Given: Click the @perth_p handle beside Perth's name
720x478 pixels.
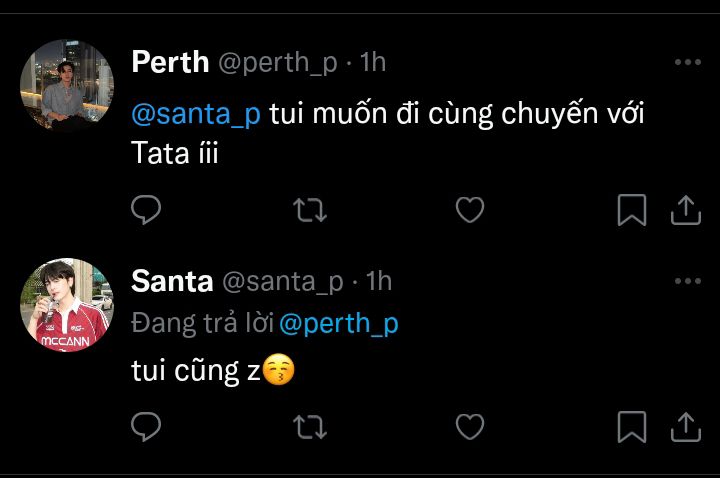Looking at the screenshot, I should [x=277, y=62].
